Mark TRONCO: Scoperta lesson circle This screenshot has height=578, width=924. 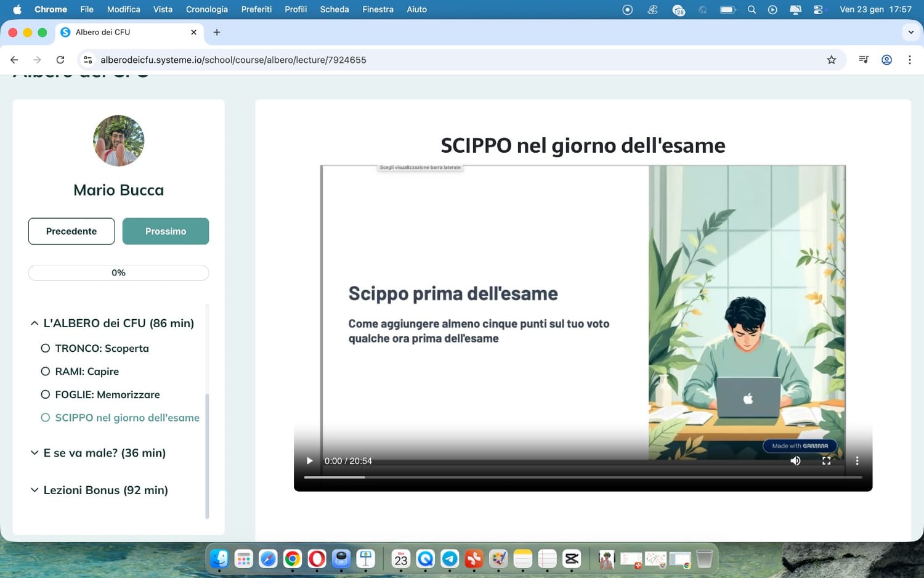click(46, 348)
